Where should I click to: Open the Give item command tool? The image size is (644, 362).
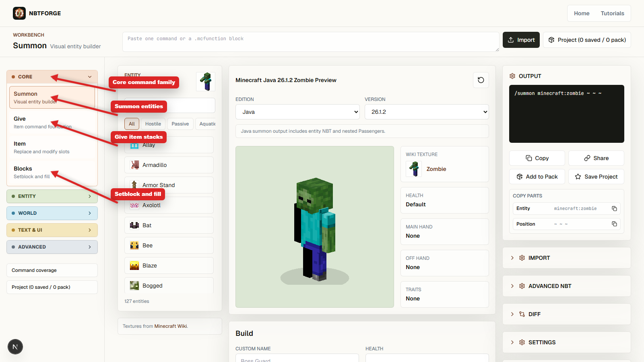click(52, 122)
